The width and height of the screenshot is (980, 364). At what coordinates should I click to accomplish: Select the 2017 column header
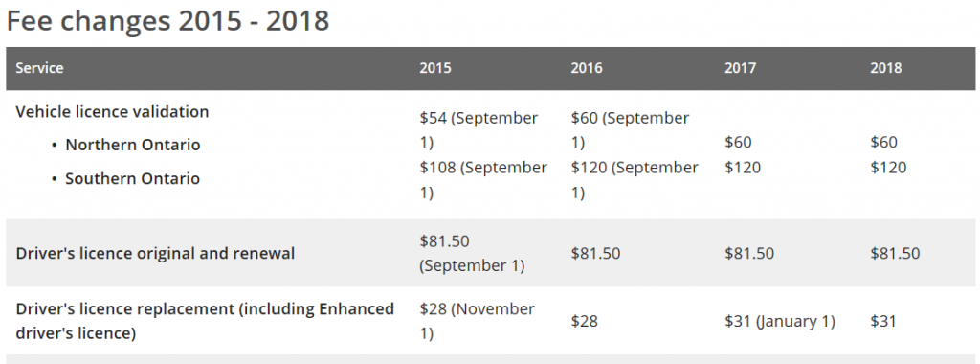tap(740, 68)
